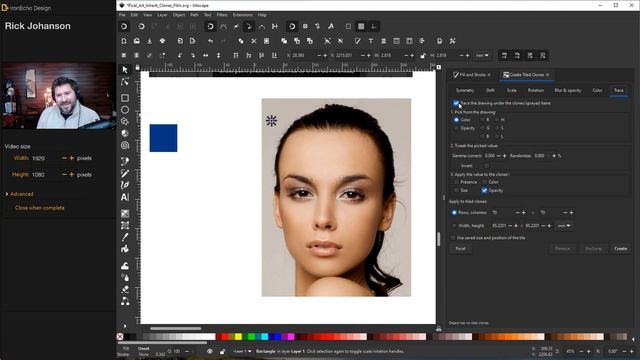Viewport: 640px width, 360px height.
Task: Open the Filters menu
Action: 222,15
